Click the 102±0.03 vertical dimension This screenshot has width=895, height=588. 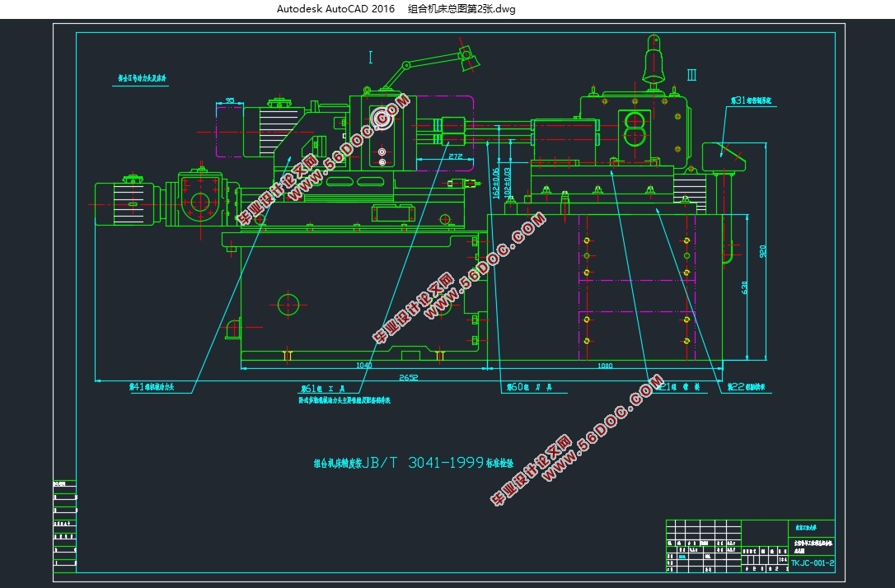click(508, 183)
